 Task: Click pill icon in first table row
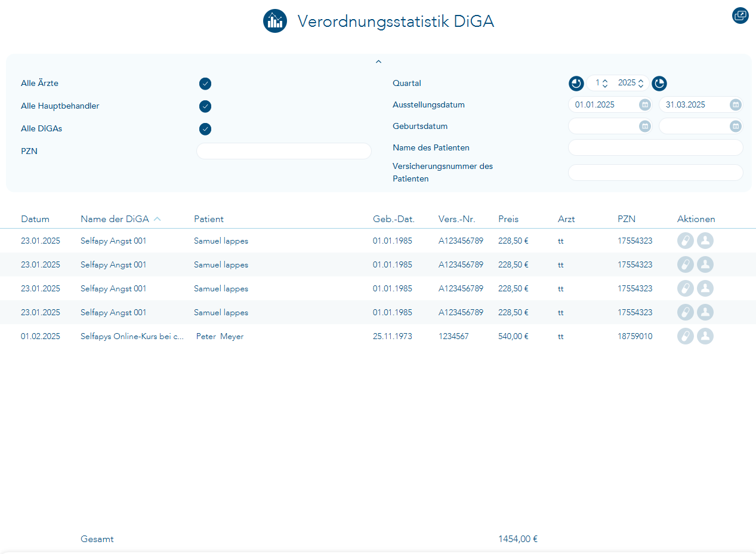(686, 241)
